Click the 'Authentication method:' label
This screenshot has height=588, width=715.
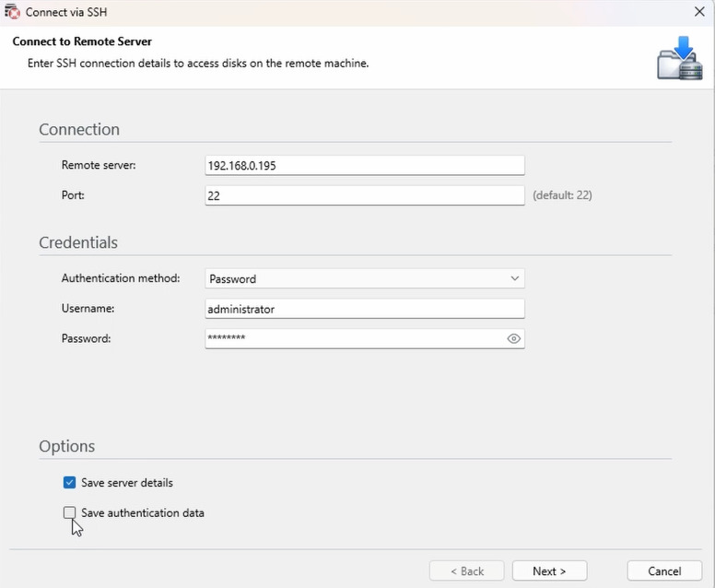pyautogui.click(x=121, y=278)
